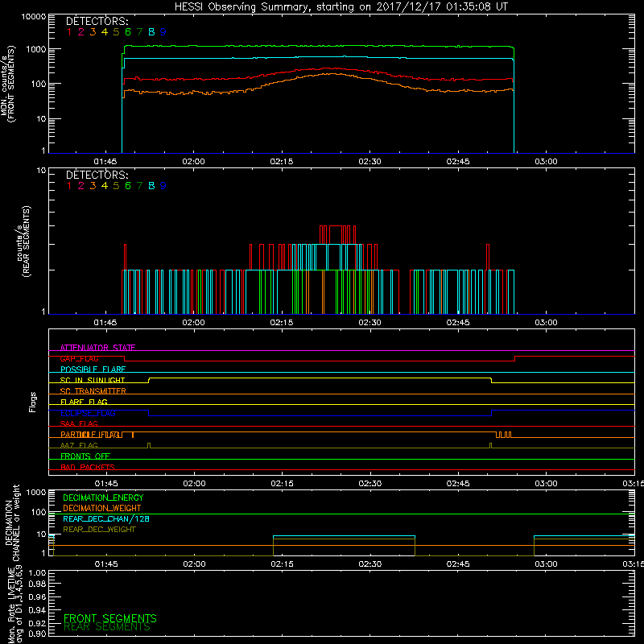Click the REAR_DEC_CHAN/128 legend entry

tap(106, 518)
